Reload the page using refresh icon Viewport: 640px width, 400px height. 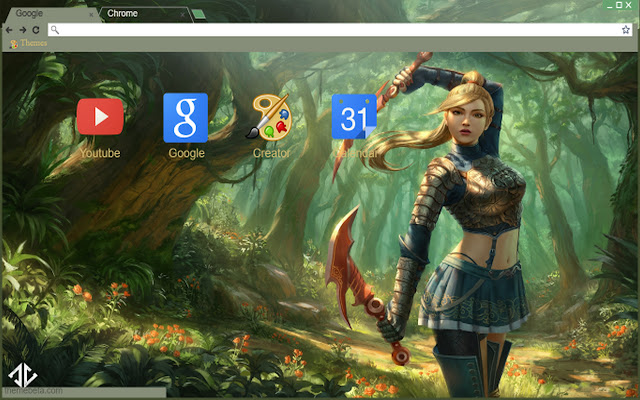click(36, 30)
